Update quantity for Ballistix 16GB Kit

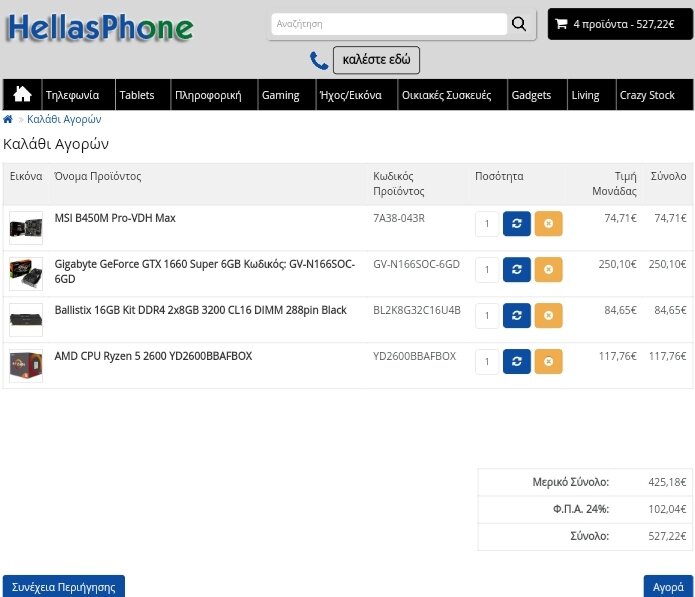(517, 316)
